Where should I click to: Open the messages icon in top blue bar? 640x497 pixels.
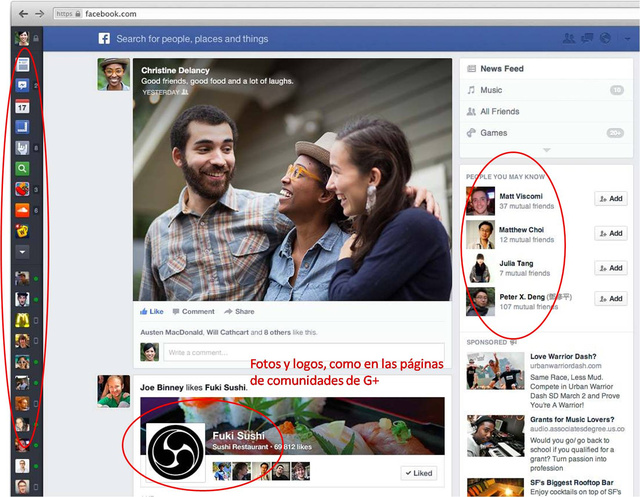coord(588,39)
